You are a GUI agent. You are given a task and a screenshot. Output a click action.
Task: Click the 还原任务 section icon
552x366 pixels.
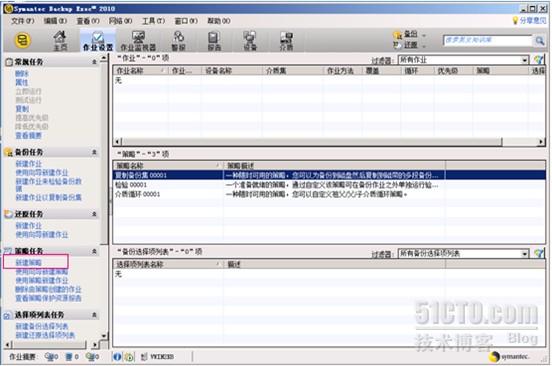(8, 214)
